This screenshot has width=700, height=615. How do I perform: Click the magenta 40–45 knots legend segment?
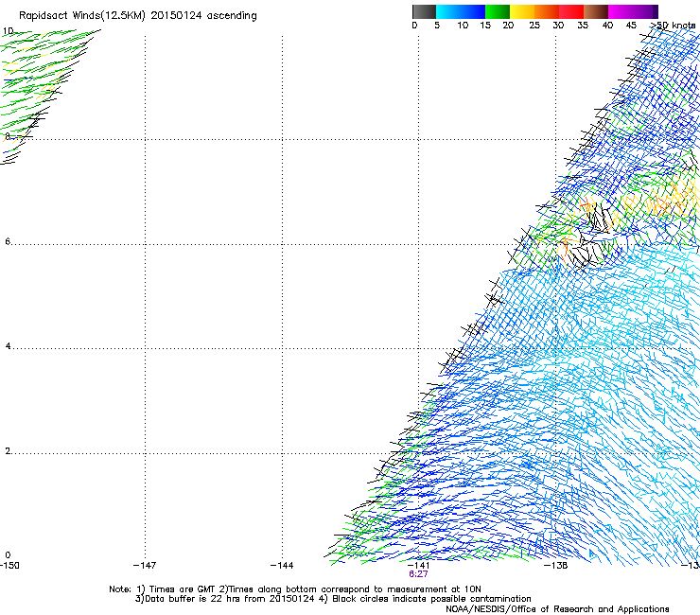(621, 11)
